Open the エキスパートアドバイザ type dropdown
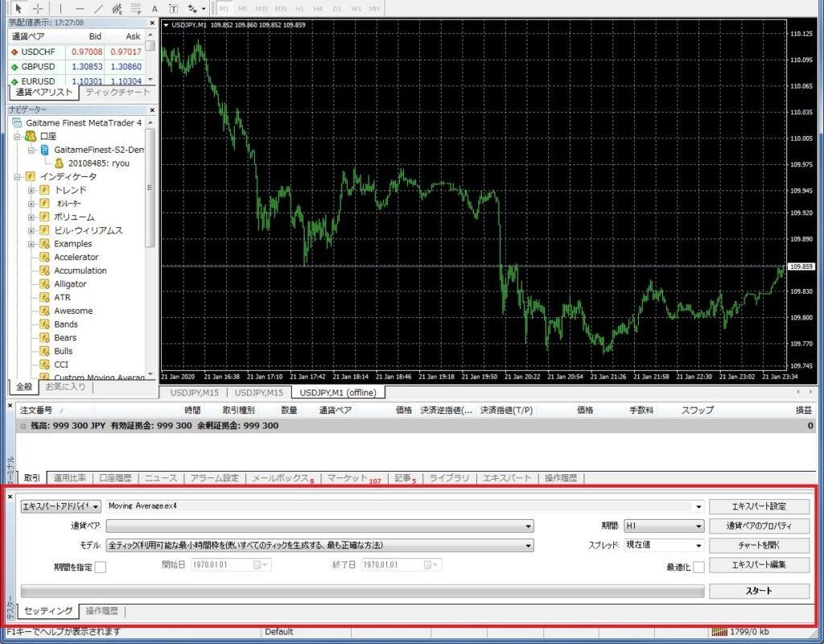The height and width of the screenshot is (644, 824). (x=60, y=506)
